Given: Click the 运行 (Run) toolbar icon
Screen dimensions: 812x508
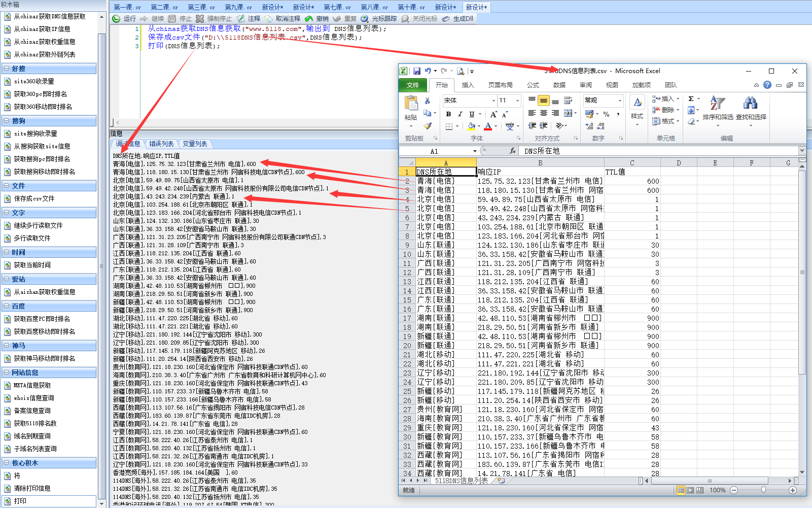Looking at the screenshot, I should [x=117, y=19].
